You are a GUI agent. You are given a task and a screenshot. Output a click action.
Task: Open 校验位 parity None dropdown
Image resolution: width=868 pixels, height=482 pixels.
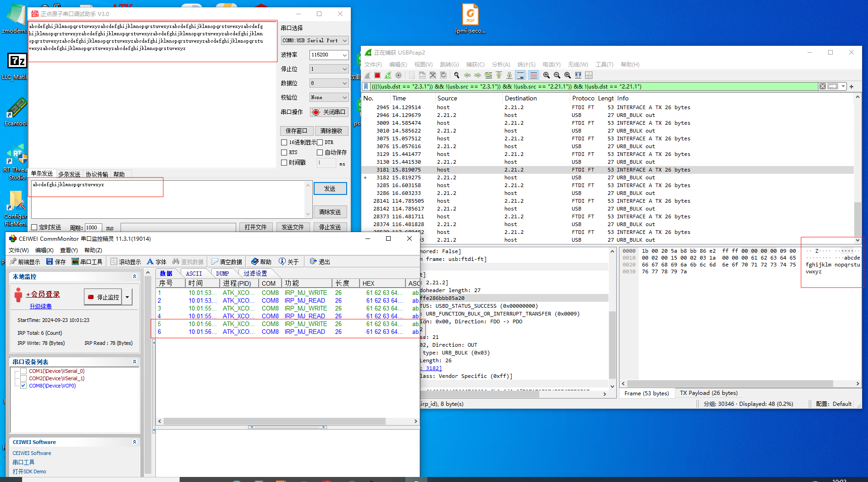pyautogui.click(x=329, y=97)
